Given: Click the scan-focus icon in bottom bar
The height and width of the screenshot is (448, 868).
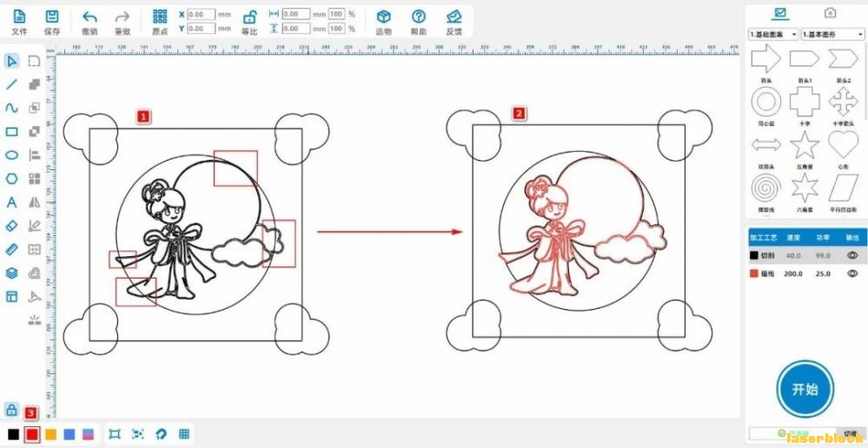Looking at the screenshot, I should (138, 434).
